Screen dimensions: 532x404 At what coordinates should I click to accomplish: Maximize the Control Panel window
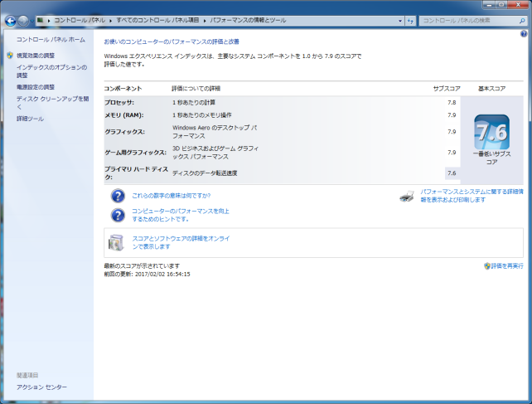point(501,4)
